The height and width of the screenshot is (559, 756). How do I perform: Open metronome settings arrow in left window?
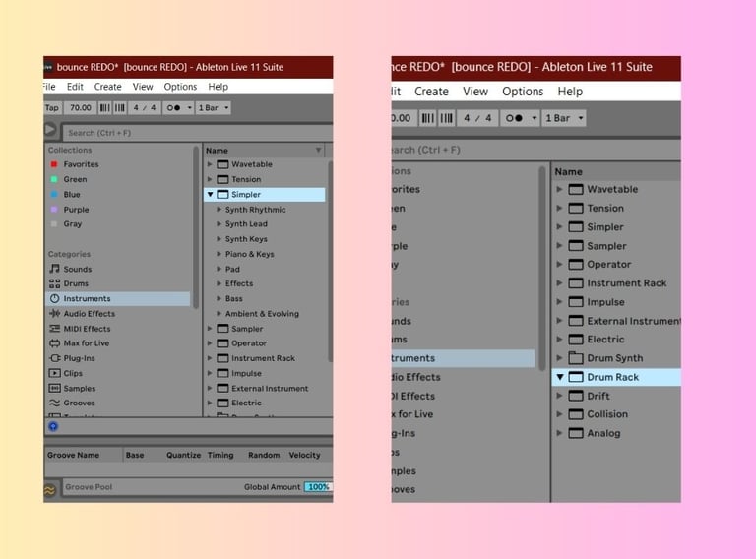pyautogui.click(x=189, y=108)
